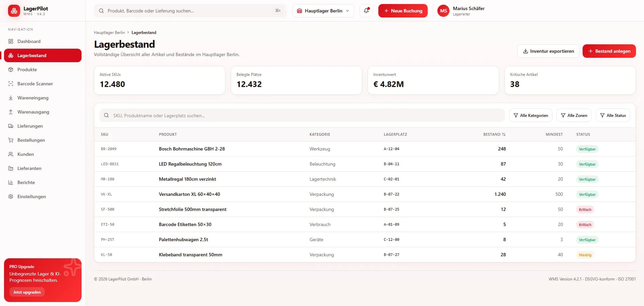
Task: Select product LED Regalbeleuchtung 120cm
Action: pos(190,164)
